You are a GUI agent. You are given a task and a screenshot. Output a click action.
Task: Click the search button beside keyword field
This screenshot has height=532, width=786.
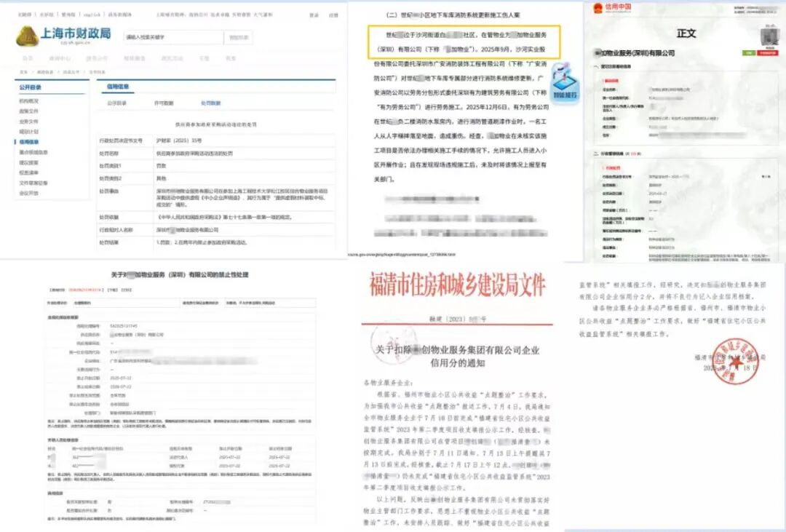click(238, 37)
